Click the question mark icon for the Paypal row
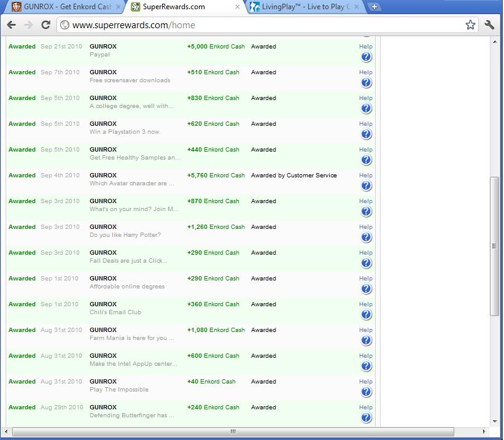The width and height of the screenshot is (504, 440). tap(366, 57)
